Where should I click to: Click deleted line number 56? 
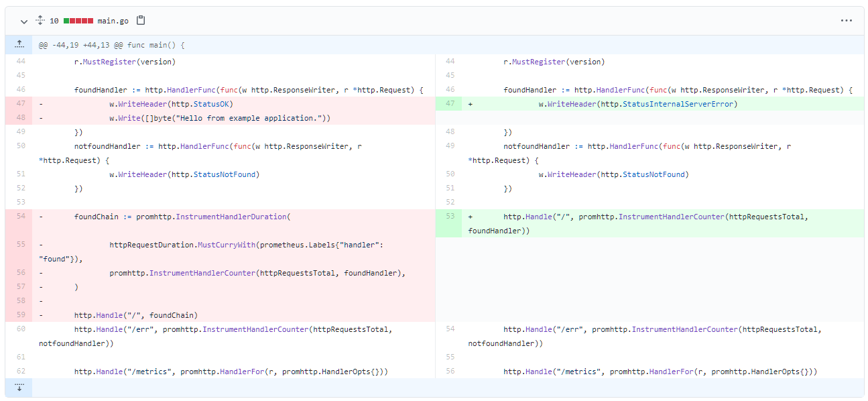[19, 273]
